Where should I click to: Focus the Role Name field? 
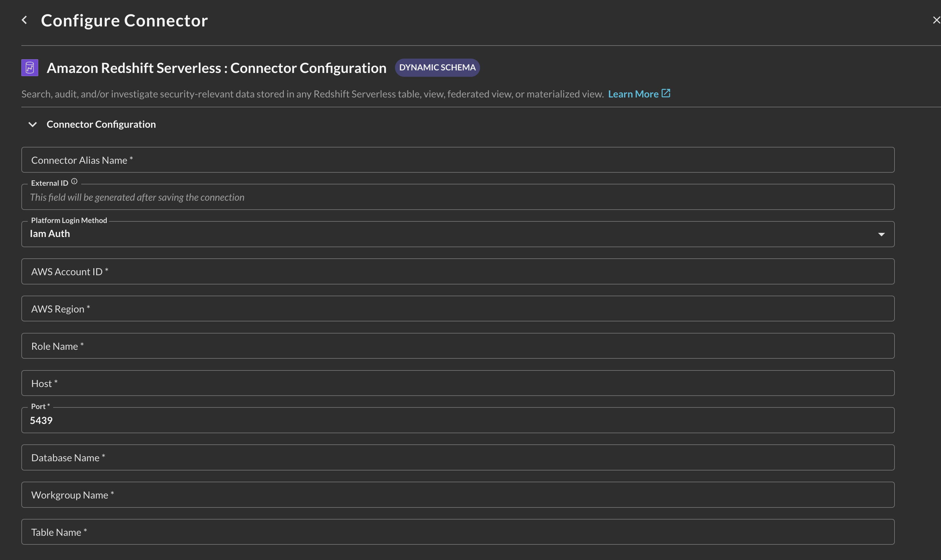458,346
